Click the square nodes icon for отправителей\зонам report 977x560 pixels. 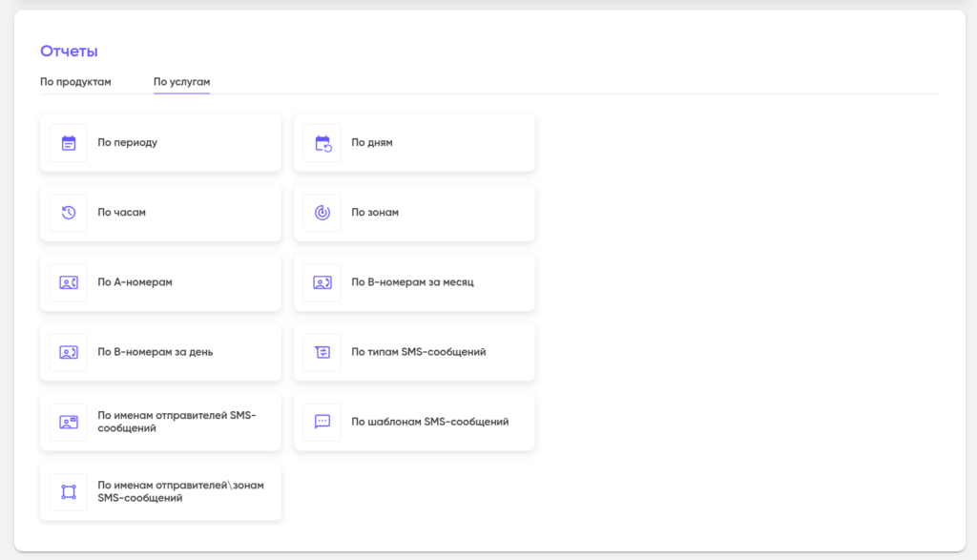69,491
